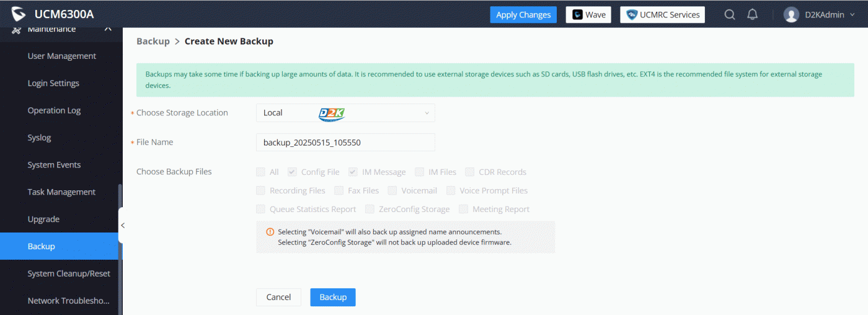Click the Choose Backup Files label

pyautogui.click(x=174, y=172)
